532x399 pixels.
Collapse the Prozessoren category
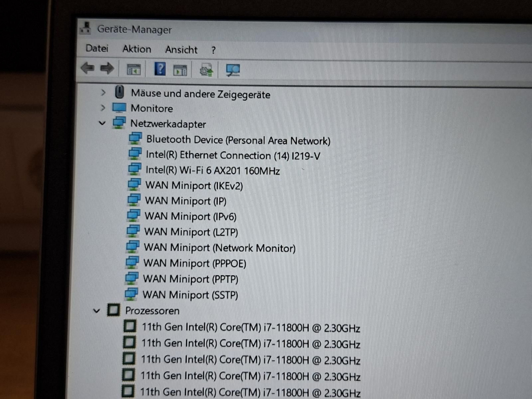pos(96,310)
